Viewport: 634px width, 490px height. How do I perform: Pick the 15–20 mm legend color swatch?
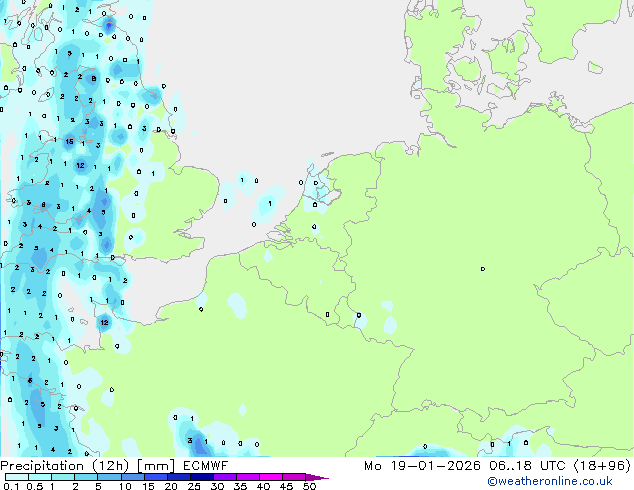pos(155,477)
